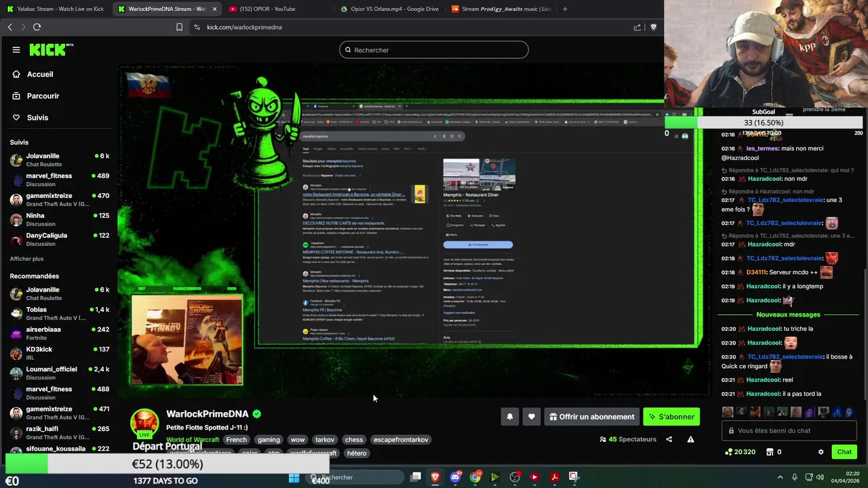Click the S'abonner button
The width and height of the screenshot is (868, 488).
pyautogui.click(x=671, y=417)
